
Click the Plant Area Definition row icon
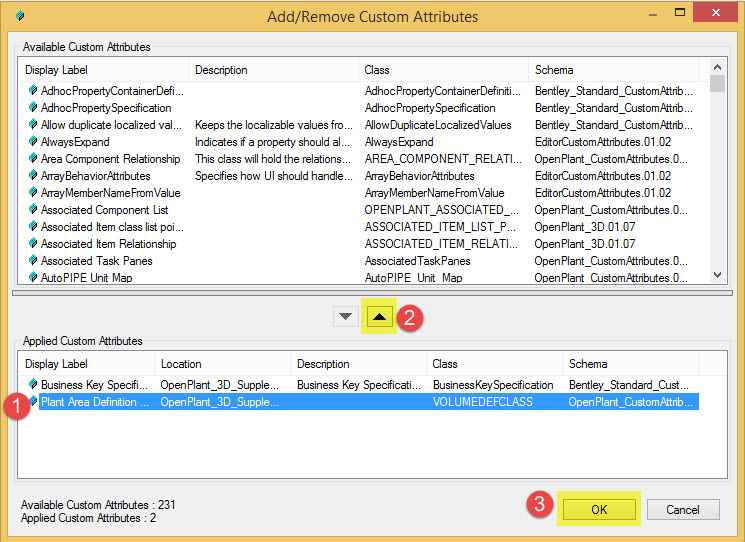[x=33, y=402]
